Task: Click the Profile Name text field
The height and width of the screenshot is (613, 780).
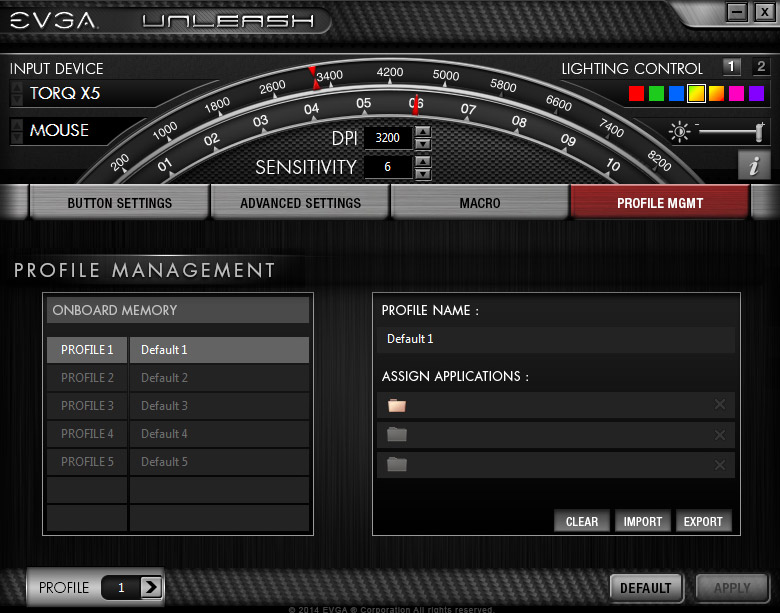Action: tap(557, 339)
